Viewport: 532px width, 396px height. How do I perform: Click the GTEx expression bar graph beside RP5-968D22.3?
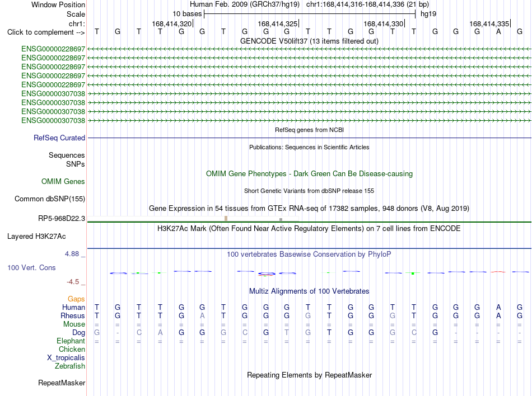pos(193,219)
